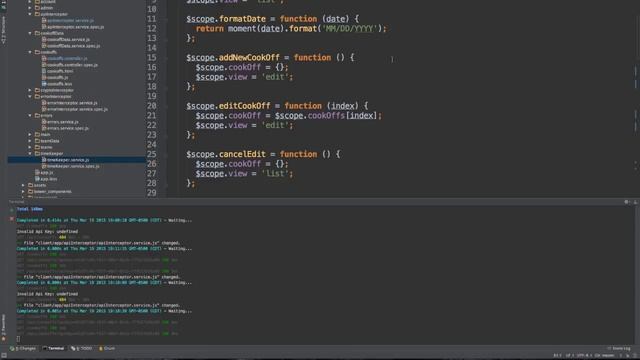Open the Structure tool window side tab

point(4,29)
